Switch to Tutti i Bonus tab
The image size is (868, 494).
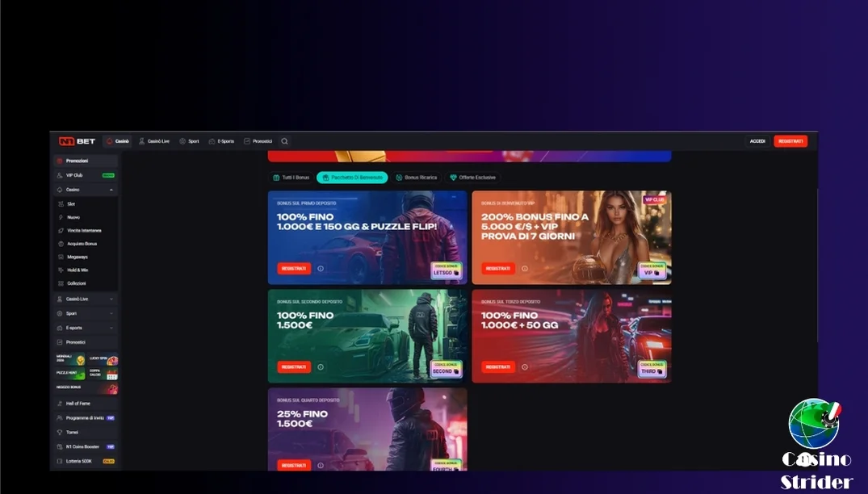291,178
